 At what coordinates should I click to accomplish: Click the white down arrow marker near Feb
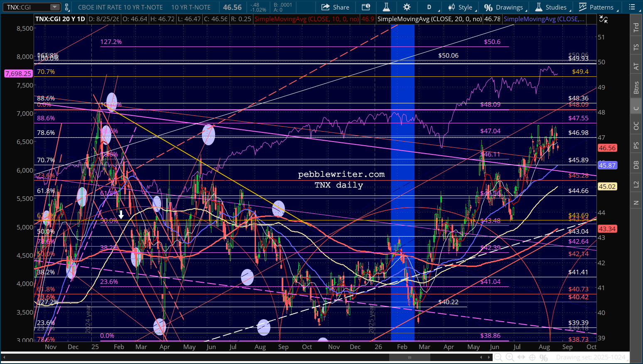(x=121, y=215)
